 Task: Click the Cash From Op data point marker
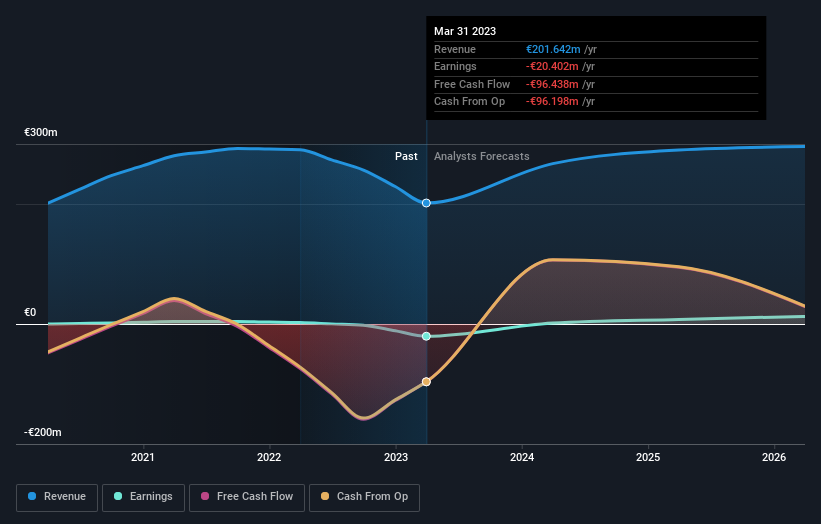click(426, 382)
